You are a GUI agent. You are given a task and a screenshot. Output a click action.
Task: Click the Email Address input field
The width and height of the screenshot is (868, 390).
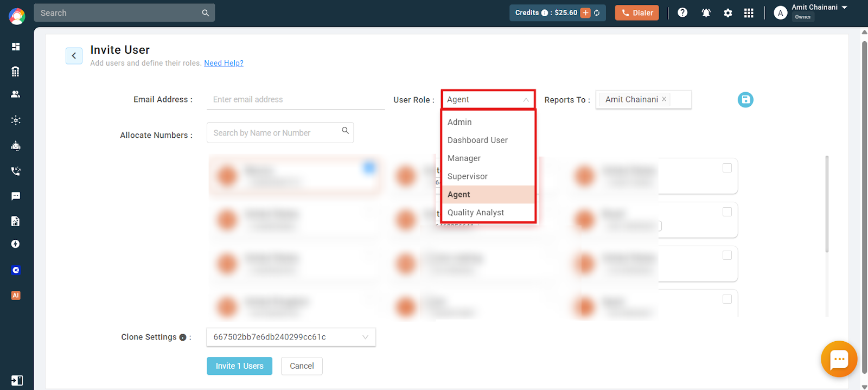(296, 100)
